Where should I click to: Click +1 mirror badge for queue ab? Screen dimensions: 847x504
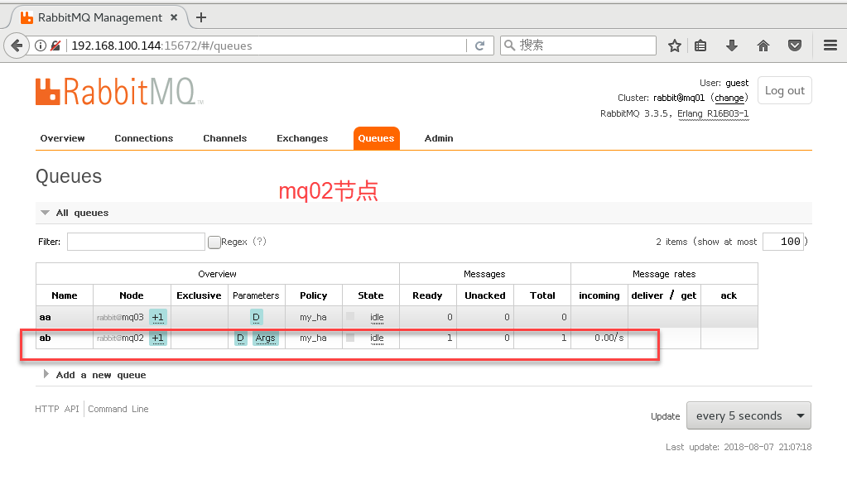point(158,338)
